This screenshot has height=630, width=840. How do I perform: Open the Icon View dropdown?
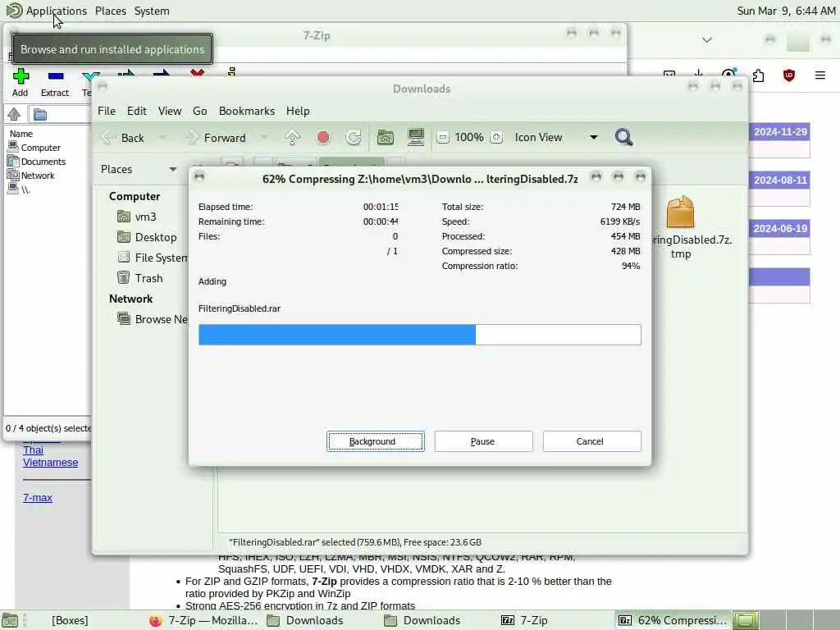tap(594, 138)
